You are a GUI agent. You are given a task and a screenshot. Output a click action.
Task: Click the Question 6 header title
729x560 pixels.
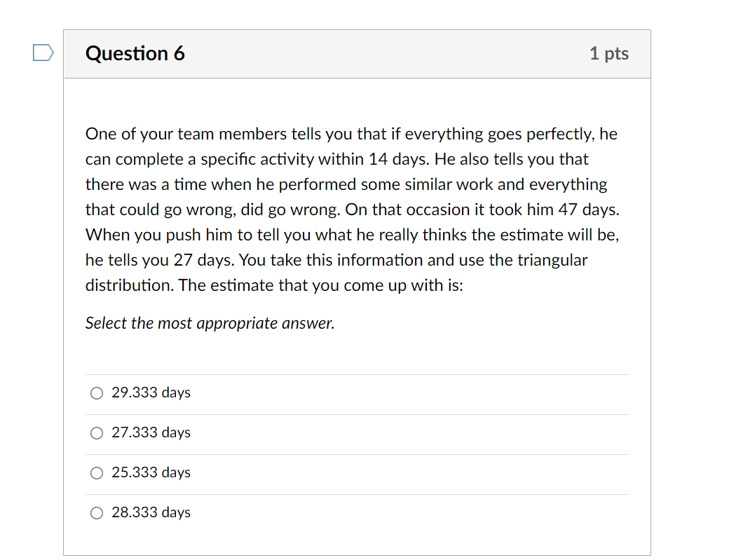[135, 53]
